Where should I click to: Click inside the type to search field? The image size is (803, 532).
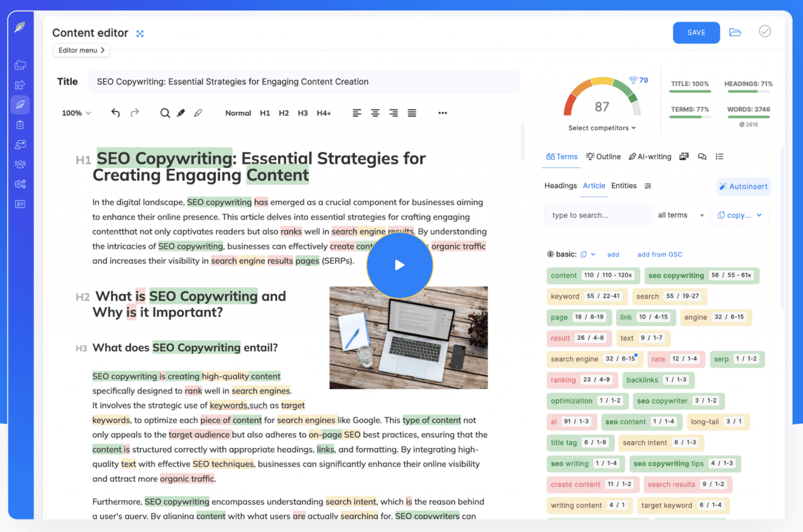click(x=596, y=215)
